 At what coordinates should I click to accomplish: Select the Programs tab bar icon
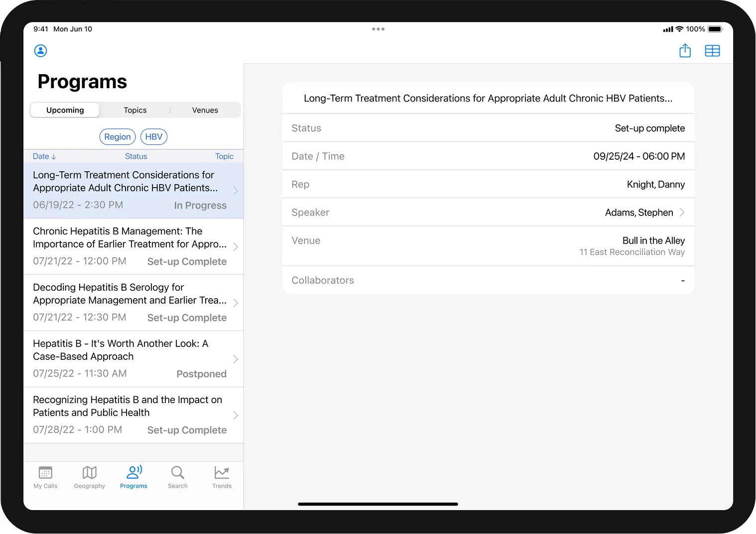click(134, 472)
